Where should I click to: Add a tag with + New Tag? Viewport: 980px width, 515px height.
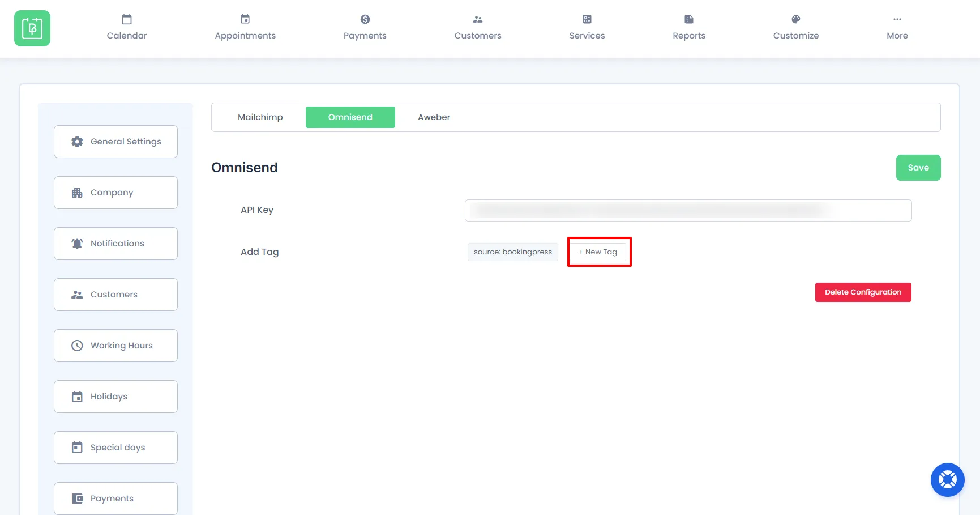coord(598,252)
